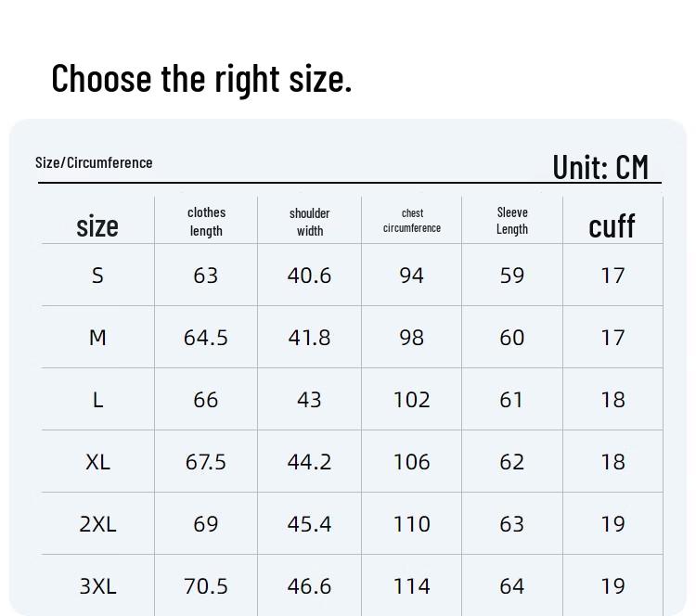The height and width of the screenshot is (616, 696).
Task: Select the "size" column header
Action: 97,225
